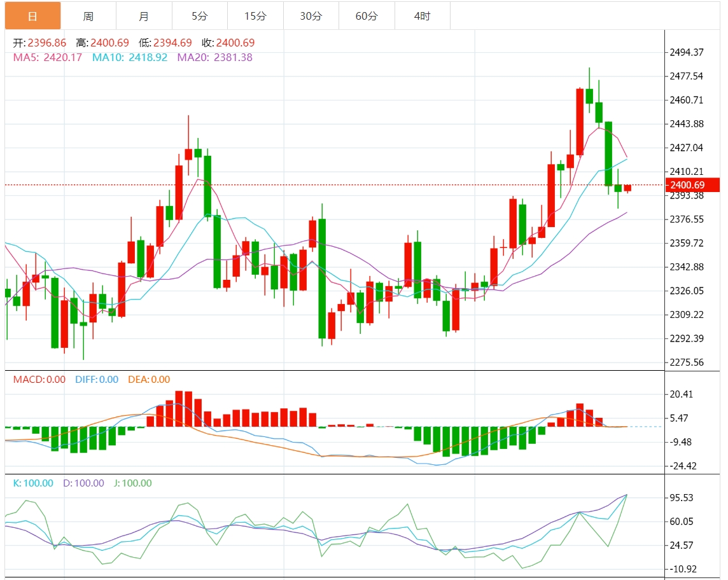728x580 pixels.
Task: Open the 60分 timeframe tab
Action: [x=367, y=17]
